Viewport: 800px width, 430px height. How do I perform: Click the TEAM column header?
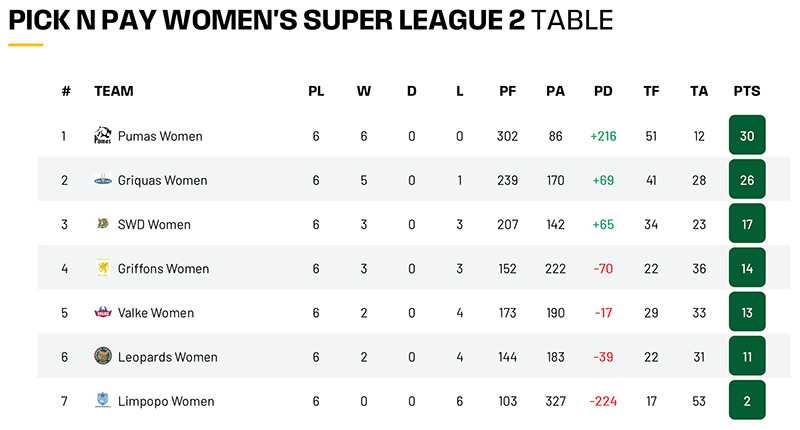click(x=114, y=91)
